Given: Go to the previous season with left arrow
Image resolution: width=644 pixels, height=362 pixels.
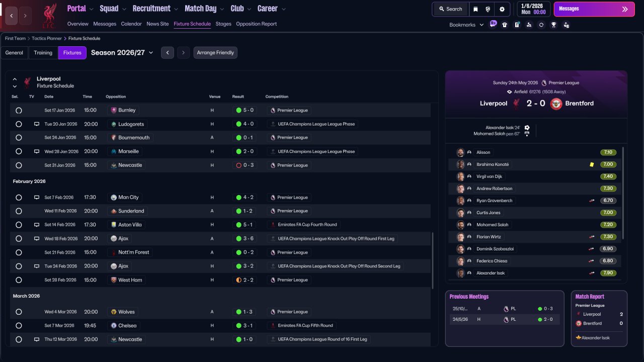Looking at the screenshot, I should coord(168,53).
